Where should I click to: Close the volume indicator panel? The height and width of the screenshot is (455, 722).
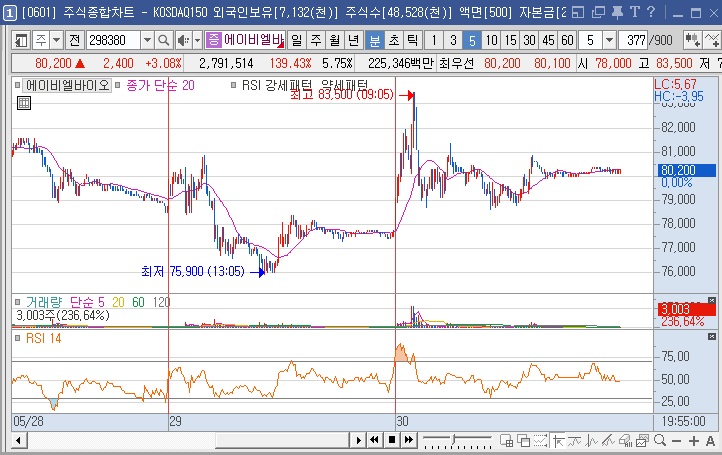711,300
